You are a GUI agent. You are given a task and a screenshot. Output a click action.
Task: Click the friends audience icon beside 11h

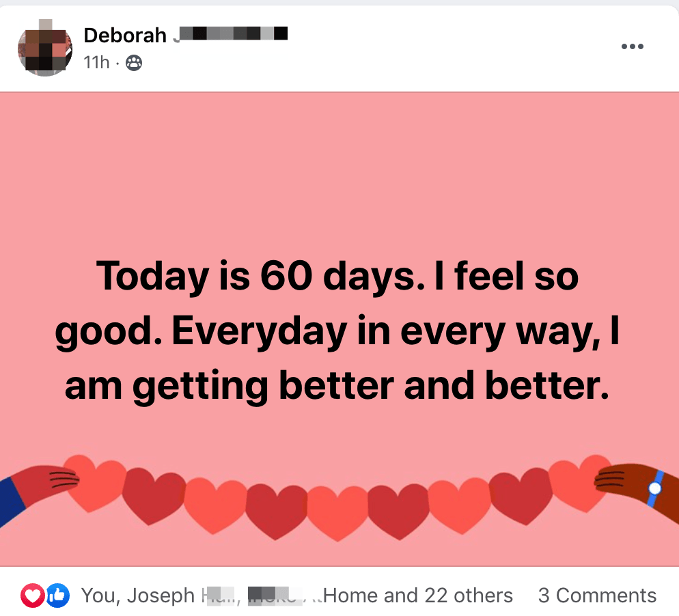[x=134, y=64]
